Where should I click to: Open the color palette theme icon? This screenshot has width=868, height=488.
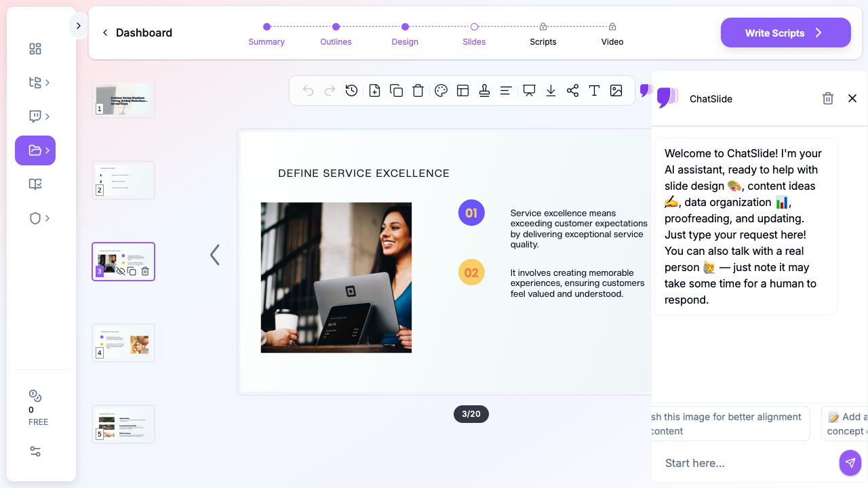coord(441,91)
